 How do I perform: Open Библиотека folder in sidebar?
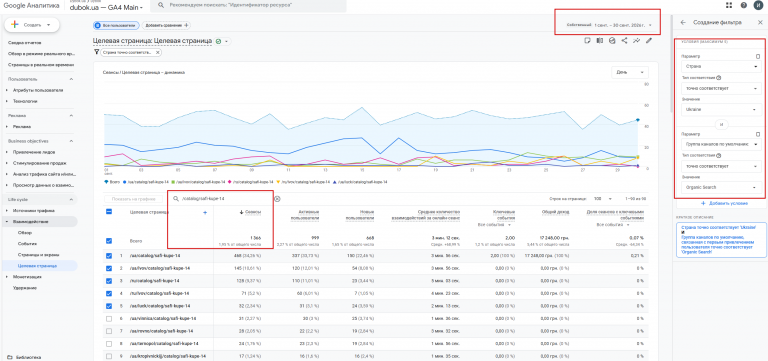(x=24, y=357)
